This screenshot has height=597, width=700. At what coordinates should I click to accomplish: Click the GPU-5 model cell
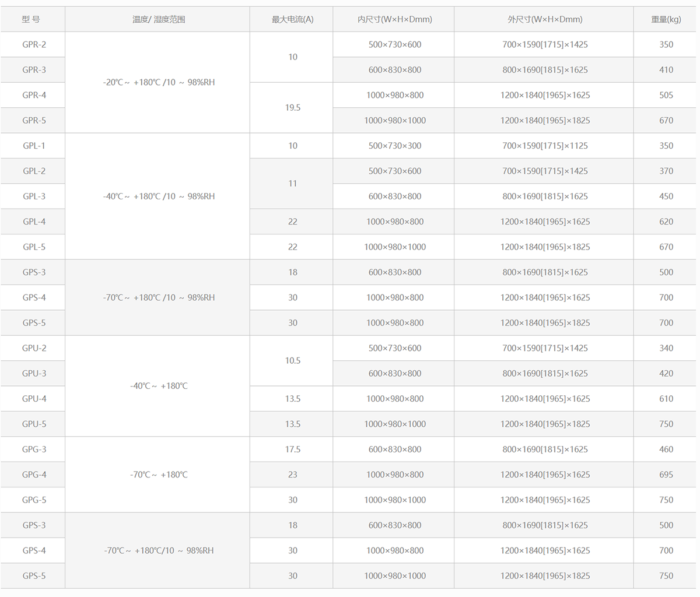[34, 424]
